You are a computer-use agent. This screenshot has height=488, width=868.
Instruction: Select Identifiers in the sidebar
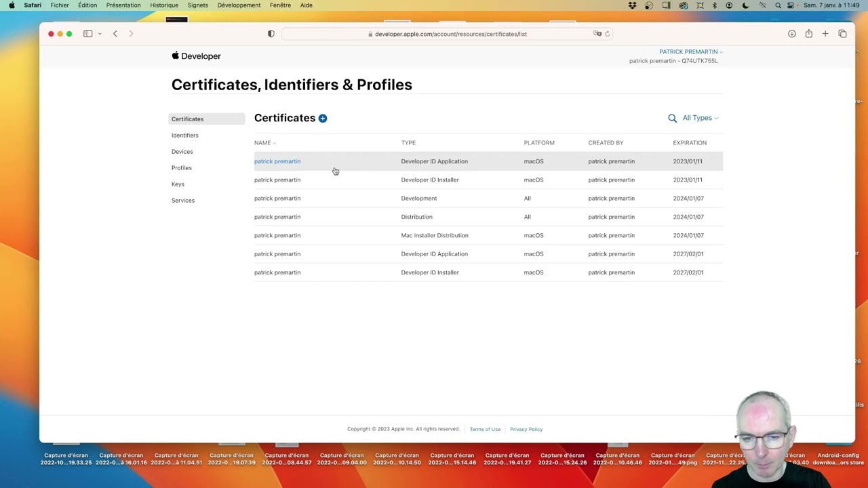(x=185, y=136)
